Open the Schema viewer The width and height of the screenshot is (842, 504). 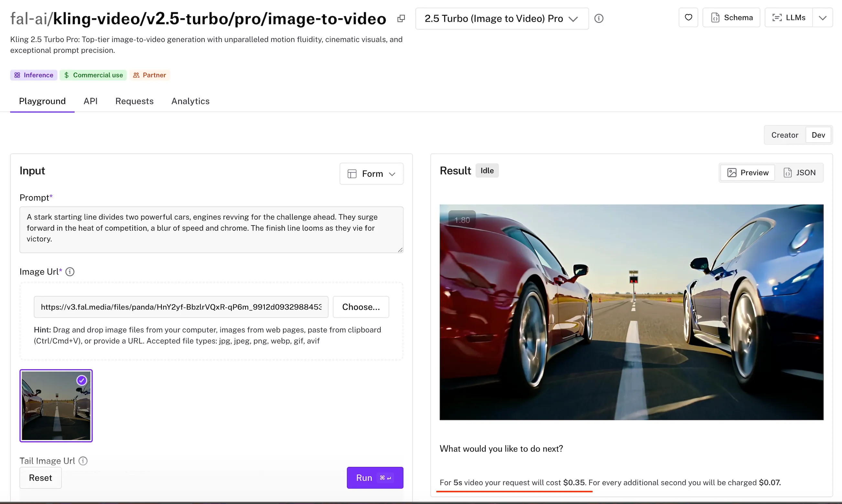(x=731, y=17)
